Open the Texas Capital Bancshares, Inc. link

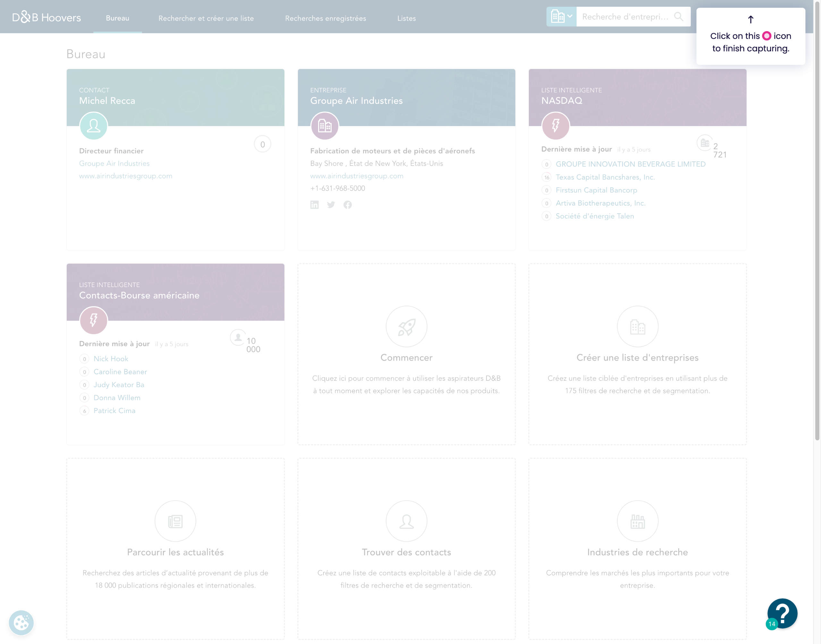click(605, 177)
